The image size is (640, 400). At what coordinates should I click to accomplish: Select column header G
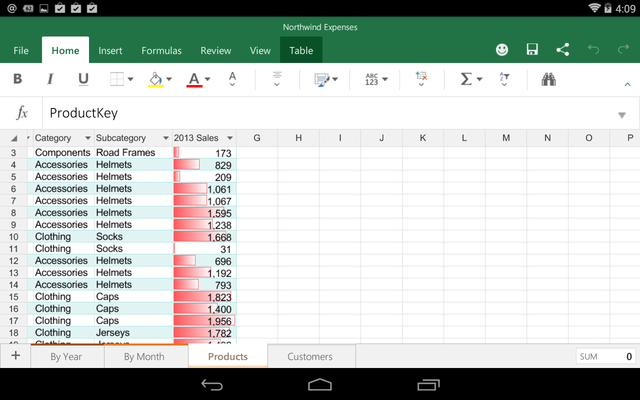coord(257,138)
